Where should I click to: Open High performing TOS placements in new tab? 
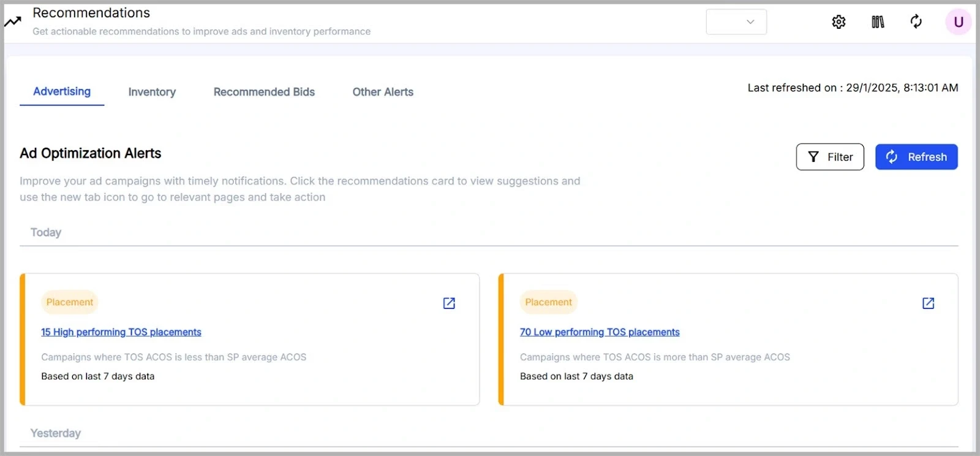(x=449, y=303)
